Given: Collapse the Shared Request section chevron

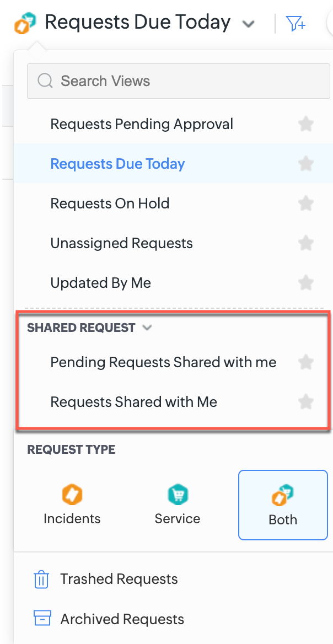Looking at the screenshot, I should coord(147,328).
